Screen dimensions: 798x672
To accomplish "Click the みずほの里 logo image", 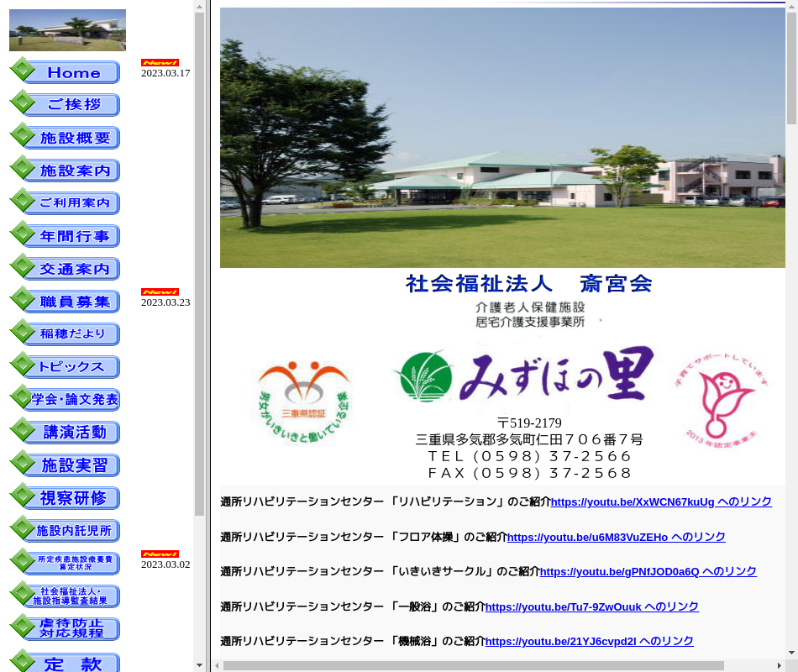I will coord(522,377).
